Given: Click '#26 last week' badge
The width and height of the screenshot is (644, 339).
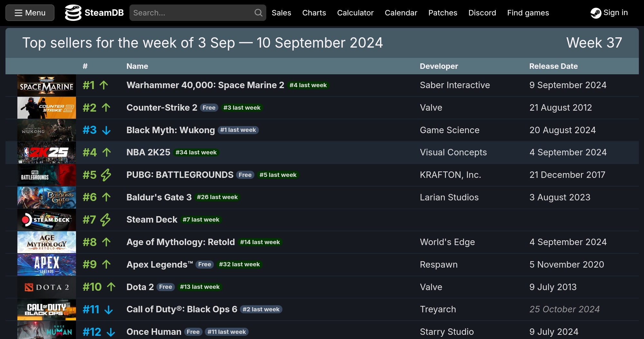Looking at the screenshot, I should point(217,197).
